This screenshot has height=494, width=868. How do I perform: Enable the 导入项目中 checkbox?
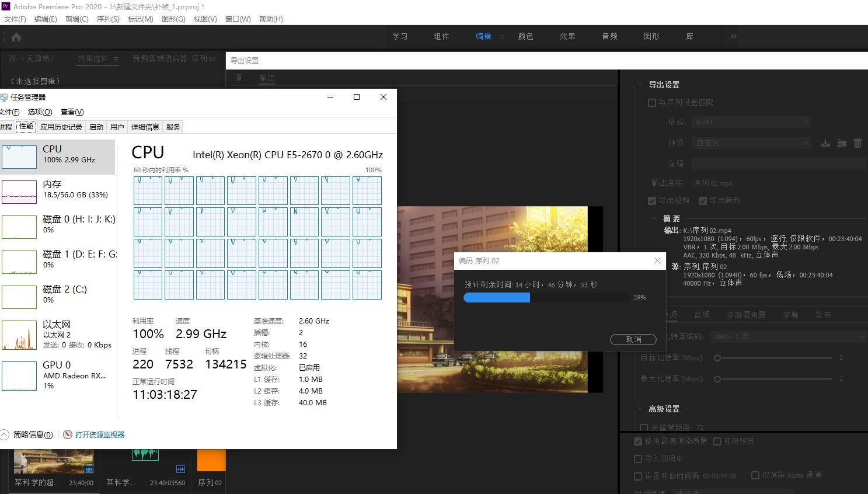[x=638, y=459]
